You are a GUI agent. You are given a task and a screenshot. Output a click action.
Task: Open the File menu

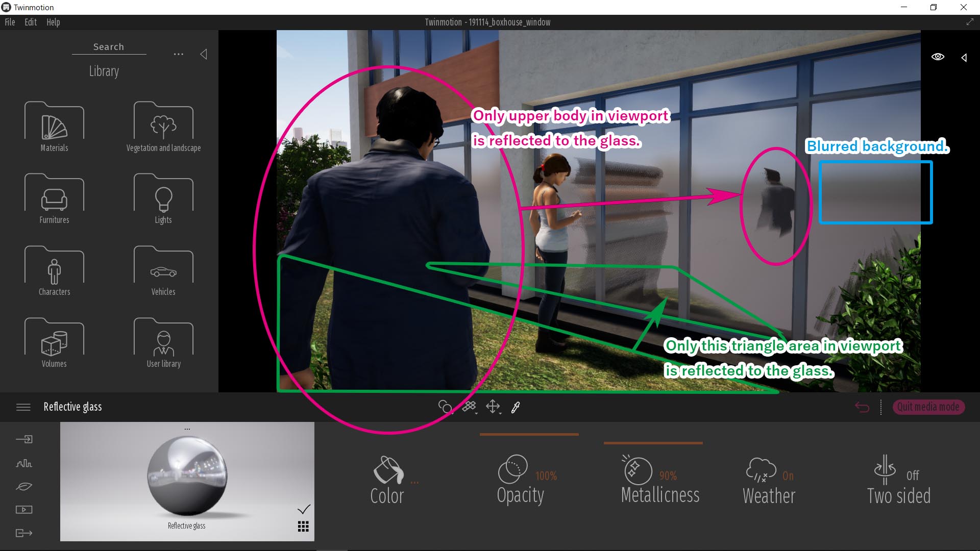(x=10, y=22)
